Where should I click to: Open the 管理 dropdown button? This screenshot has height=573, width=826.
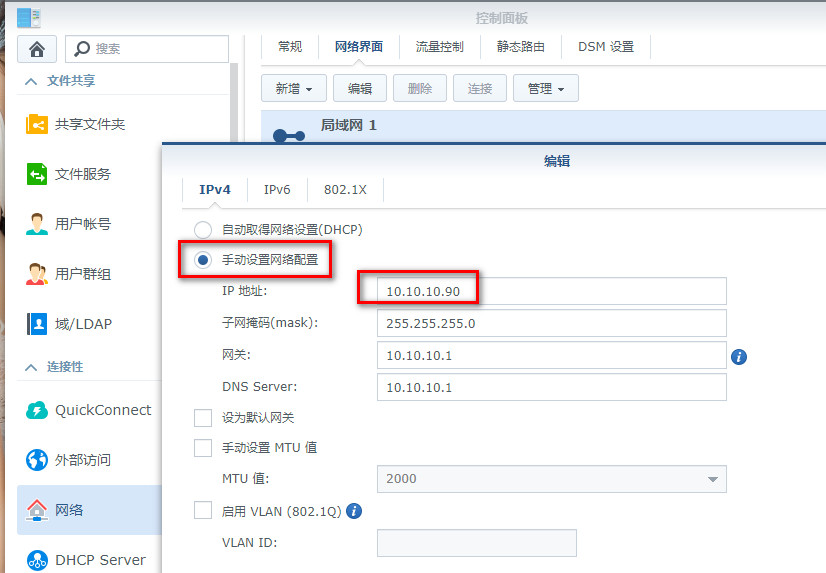coord(546,88)
